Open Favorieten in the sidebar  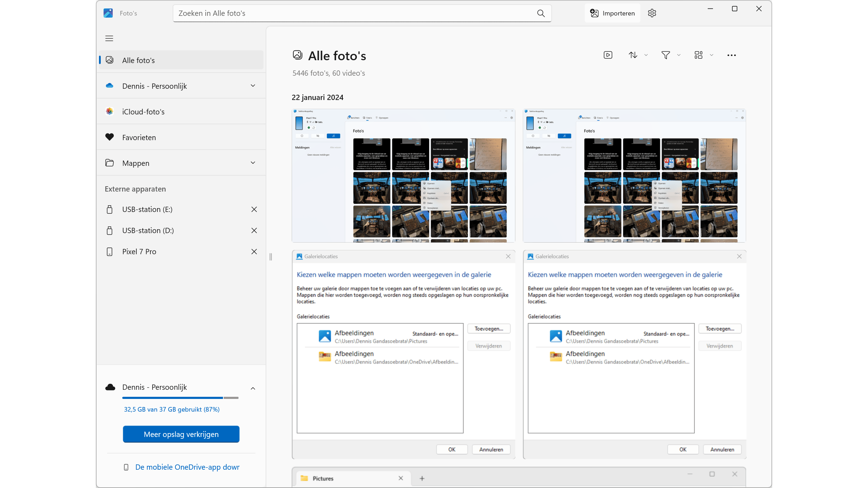[x=139, y=138]
